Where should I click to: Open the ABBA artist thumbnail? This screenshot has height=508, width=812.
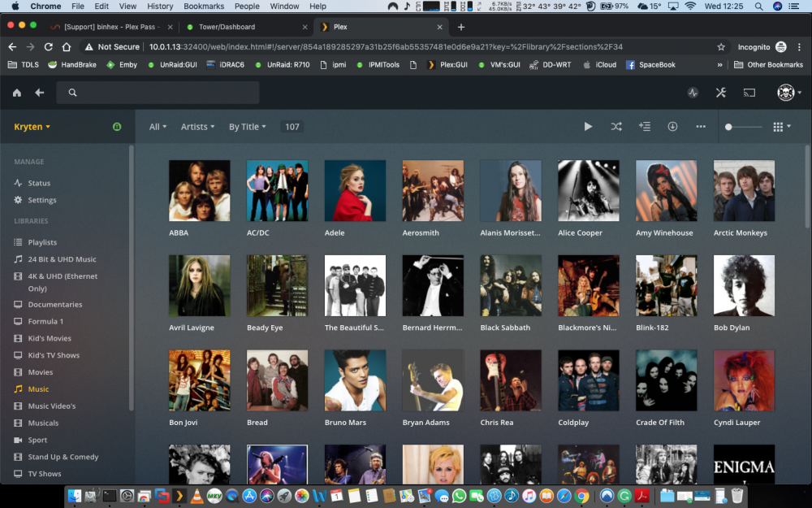[x=200, y=191]
